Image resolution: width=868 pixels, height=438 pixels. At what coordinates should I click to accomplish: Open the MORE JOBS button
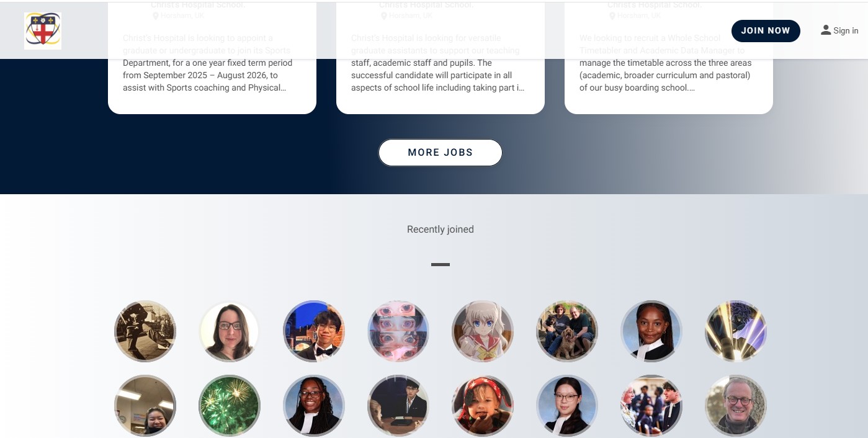point(441,153)
